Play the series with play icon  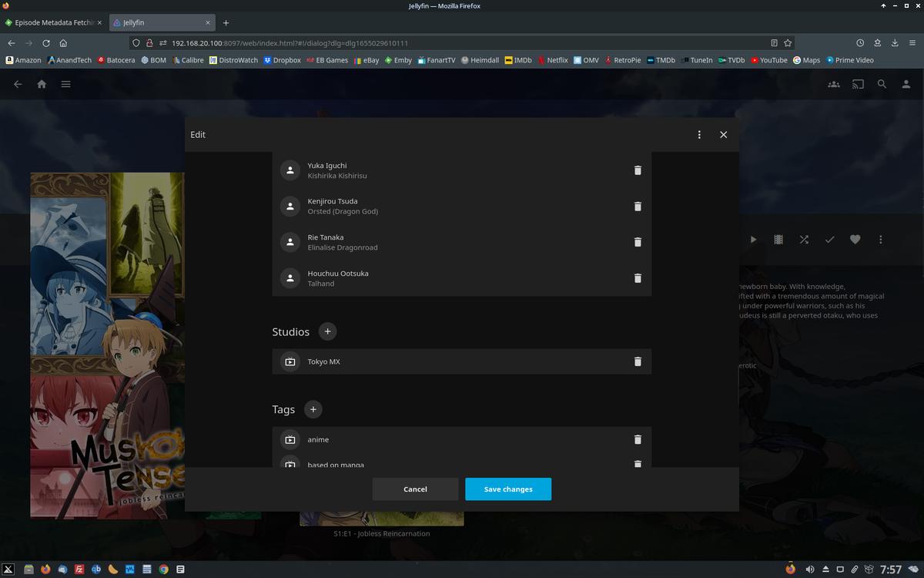click(753, 240)
